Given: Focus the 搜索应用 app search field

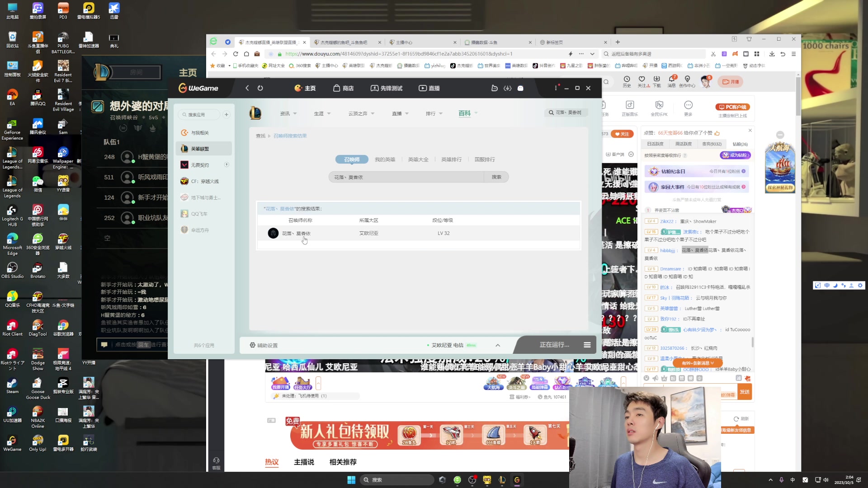Looking at the screenshot, I should pyautogui.click(x=199, y=115).
